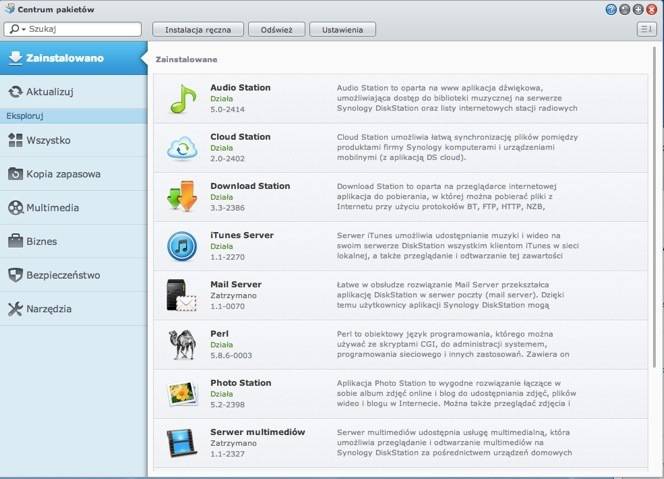Open the search options dropdown arrow
This screenshot has height=479, width=664.
[24, 29]
